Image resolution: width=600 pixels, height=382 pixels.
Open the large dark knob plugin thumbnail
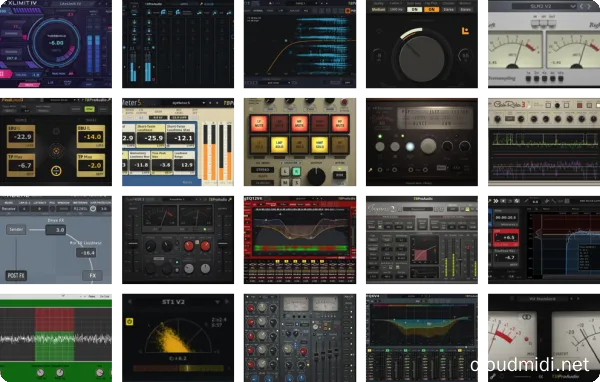pyautogui.click(x=422, y=44)
